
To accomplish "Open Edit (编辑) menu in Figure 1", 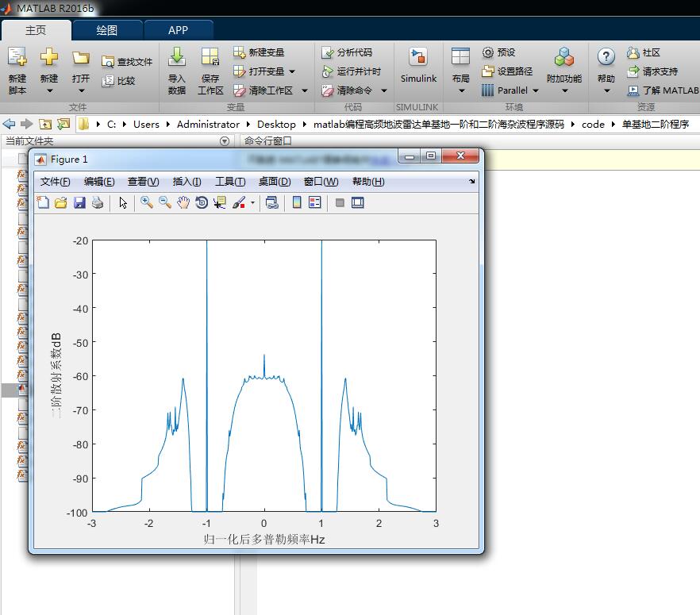I will [x=99, y=182].
